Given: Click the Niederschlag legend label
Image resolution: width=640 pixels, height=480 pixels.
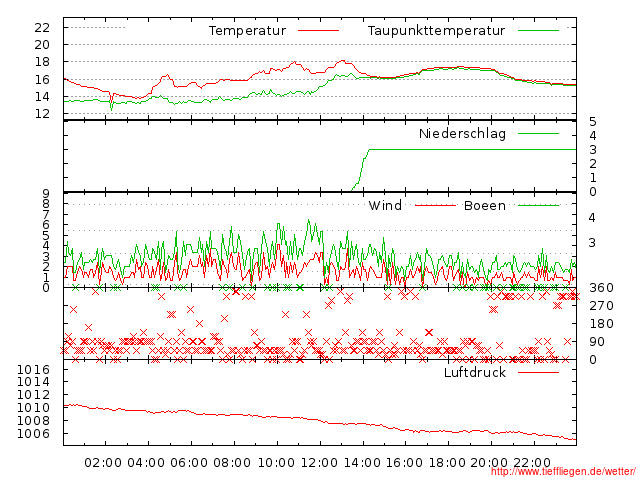Looking at the screenshot, I should [x=462, y=133].
